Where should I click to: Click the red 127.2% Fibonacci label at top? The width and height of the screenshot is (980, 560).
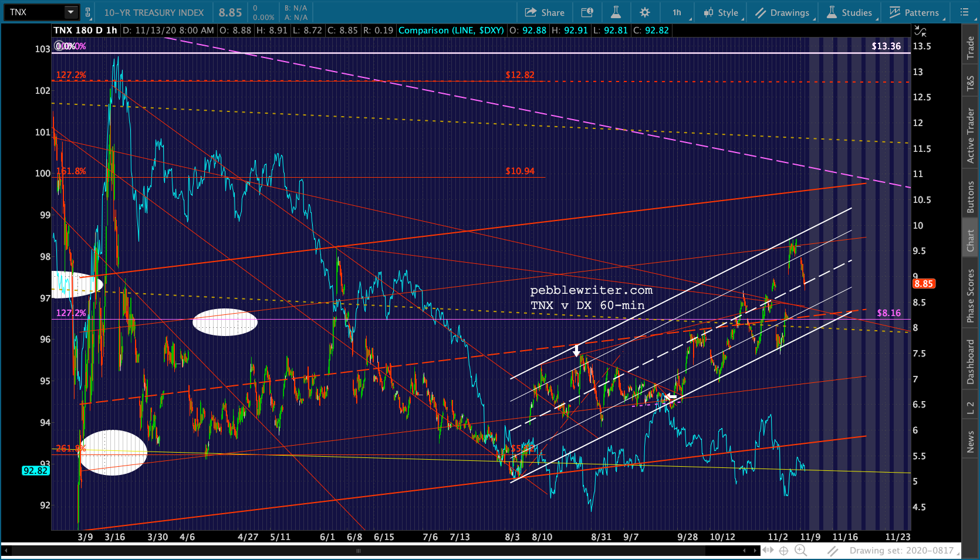coord(71,75)
